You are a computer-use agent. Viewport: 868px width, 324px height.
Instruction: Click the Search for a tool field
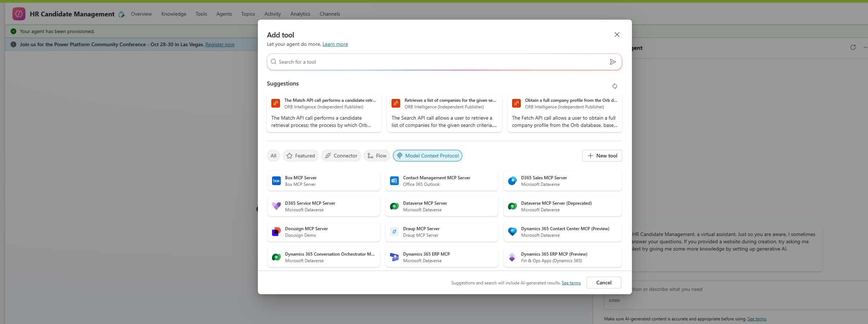pyautogui.click(x=439, y=62)
